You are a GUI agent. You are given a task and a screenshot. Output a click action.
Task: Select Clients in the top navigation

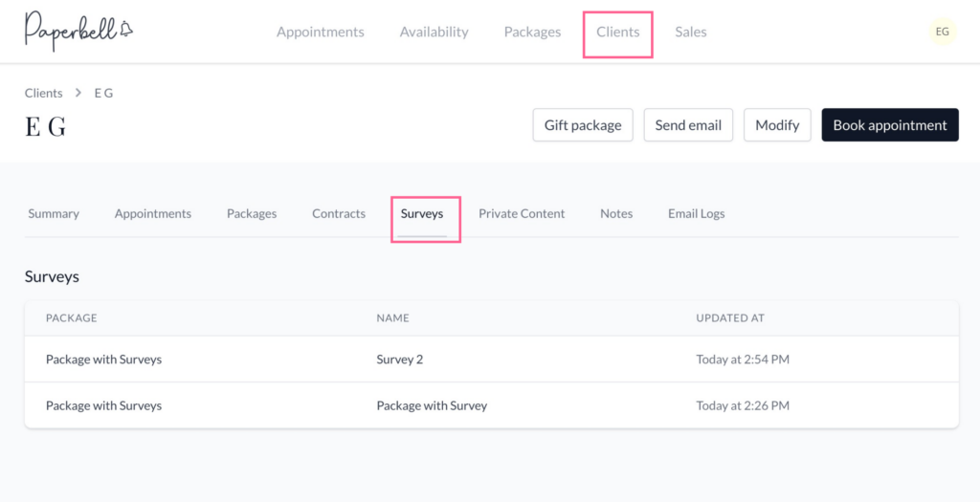pyautogui.click(x=617, y=32)
